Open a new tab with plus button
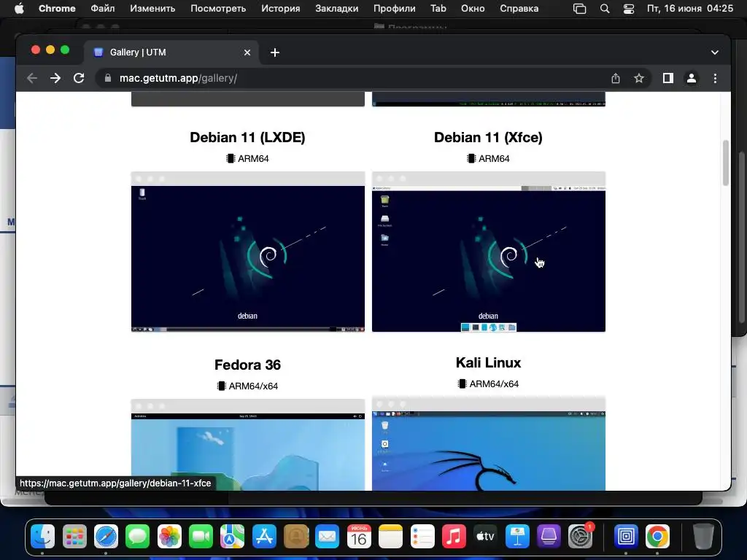 point(275,52)
